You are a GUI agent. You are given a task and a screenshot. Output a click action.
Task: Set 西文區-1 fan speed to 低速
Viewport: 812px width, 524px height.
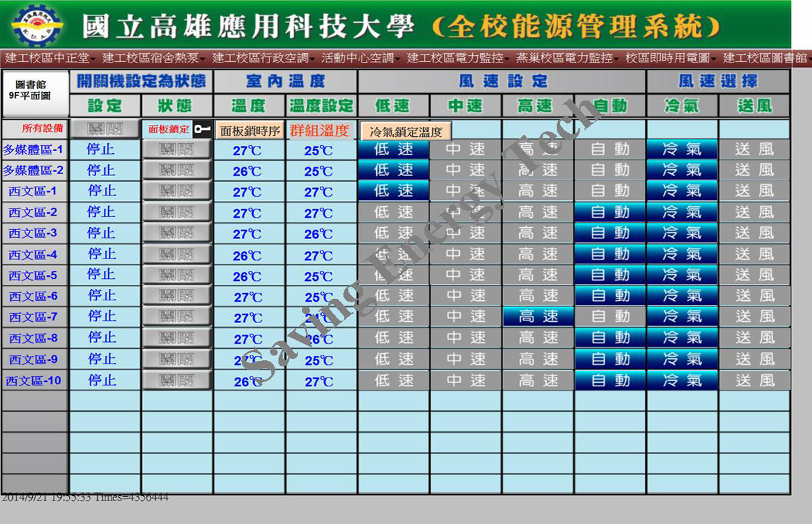(x=394, y=191)
